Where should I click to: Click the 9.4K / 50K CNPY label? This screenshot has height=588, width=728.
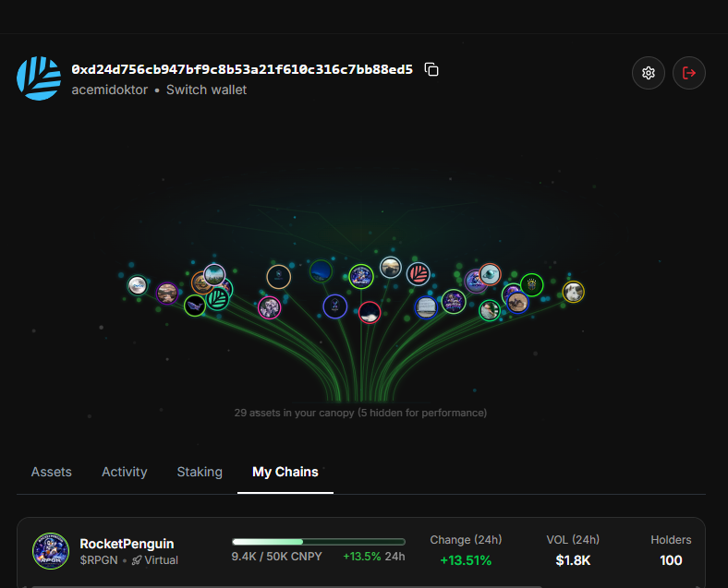click(x=277, y=557)
